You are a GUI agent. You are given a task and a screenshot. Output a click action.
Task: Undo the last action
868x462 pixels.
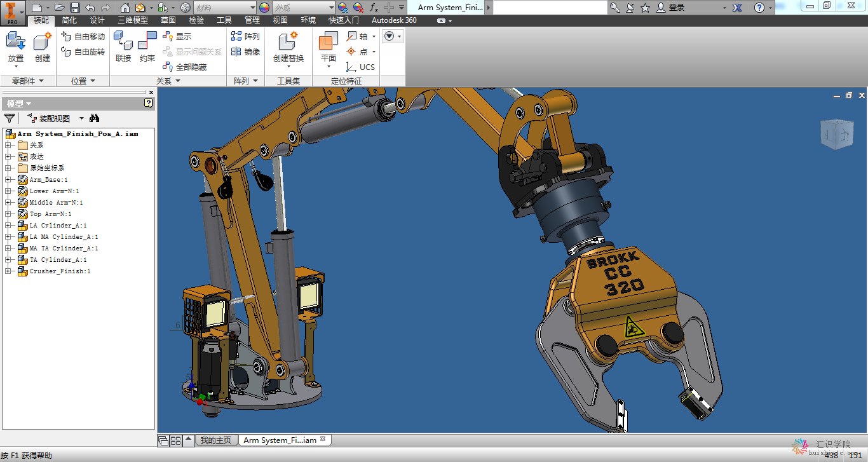click(x=90, y=8)
